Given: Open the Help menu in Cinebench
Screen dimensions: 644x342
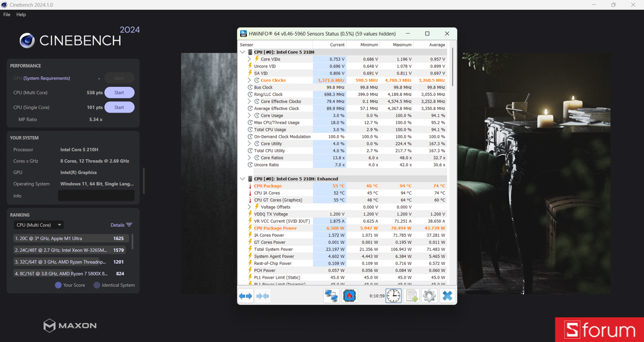Looking at the screenshot, I should (x=21, y=14).
